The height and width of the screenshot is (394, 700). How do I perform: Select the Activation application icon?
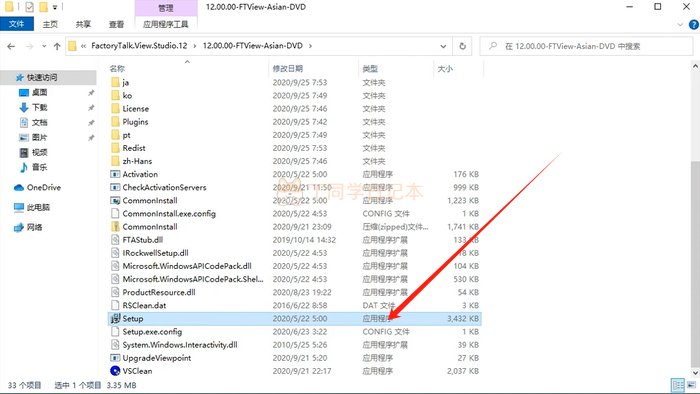coord(115,174)
